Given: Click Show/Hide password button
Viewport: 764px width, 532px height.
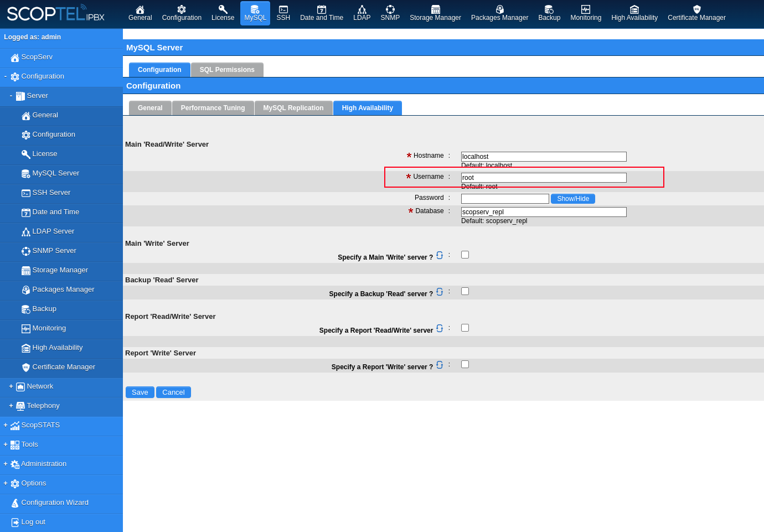Looking at the screenshot, I should click(x=573, y=199).
